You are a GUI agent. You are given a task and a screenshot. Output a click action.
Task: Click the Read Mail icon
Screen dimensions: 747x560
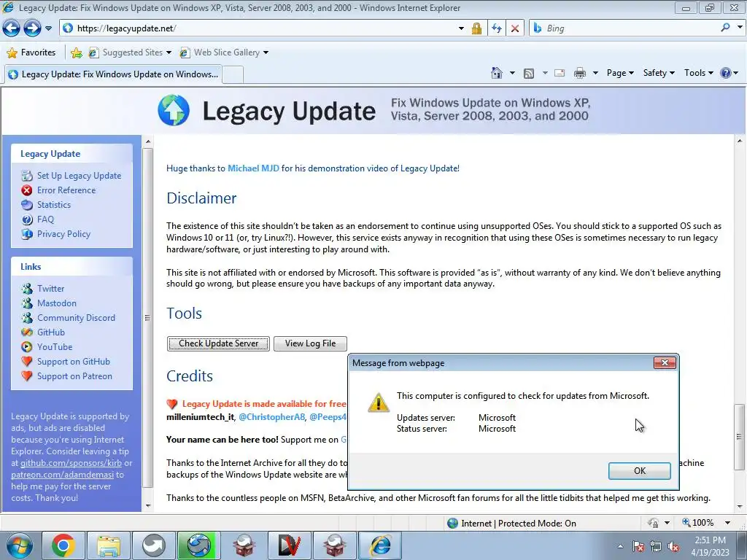(x=560, y=73)
